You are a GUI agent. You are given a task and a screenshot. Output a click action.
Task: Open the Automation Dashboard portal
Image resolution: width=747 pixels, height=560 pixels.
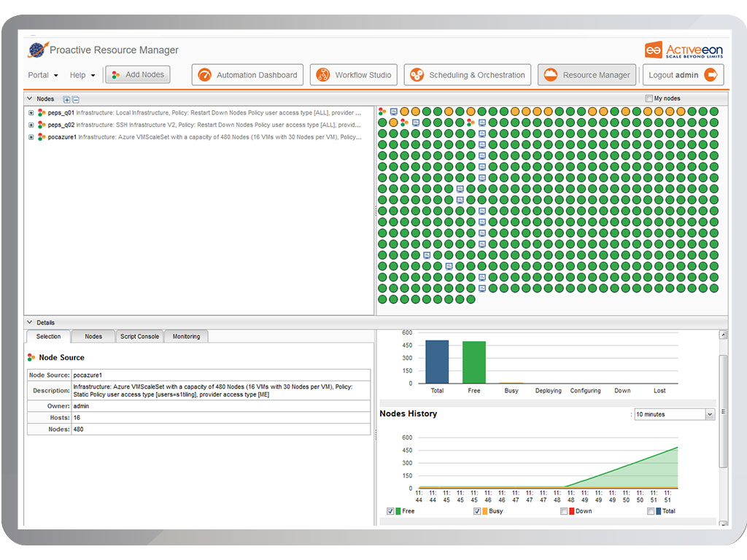(247, 75)
